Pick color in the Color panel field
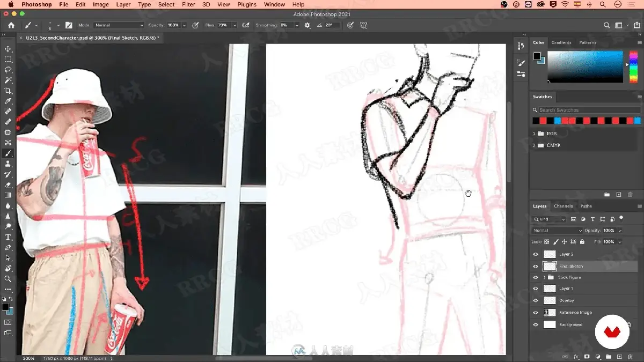 point(585,67)
